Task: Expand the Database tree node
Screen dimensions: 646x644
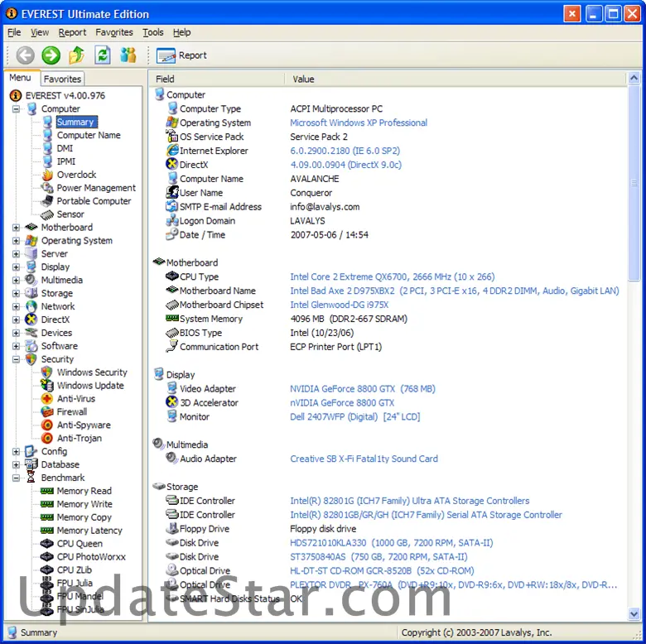Action: pos(16,465)
